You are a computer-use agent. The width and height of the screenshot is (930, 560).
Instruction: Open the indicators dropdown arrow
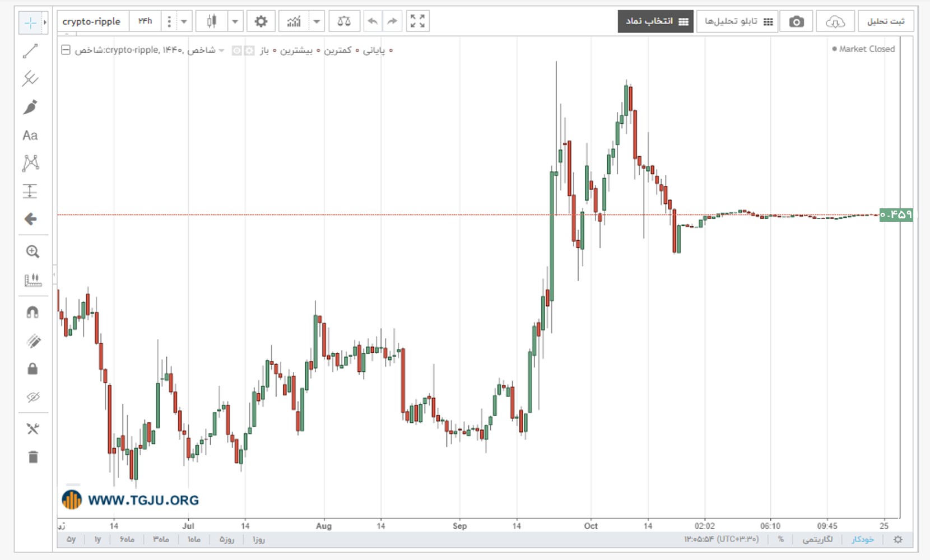(x=317, y=21)
